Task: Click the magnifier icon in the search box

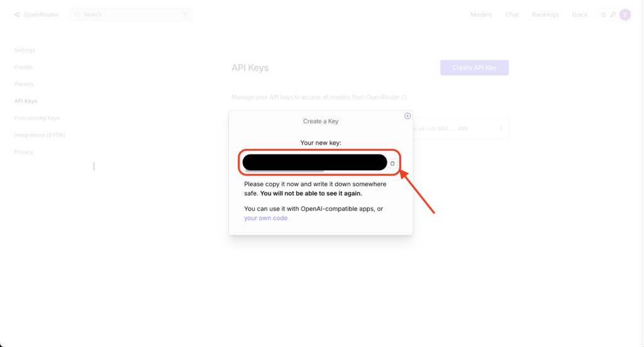Action: [x=77, y=14]
